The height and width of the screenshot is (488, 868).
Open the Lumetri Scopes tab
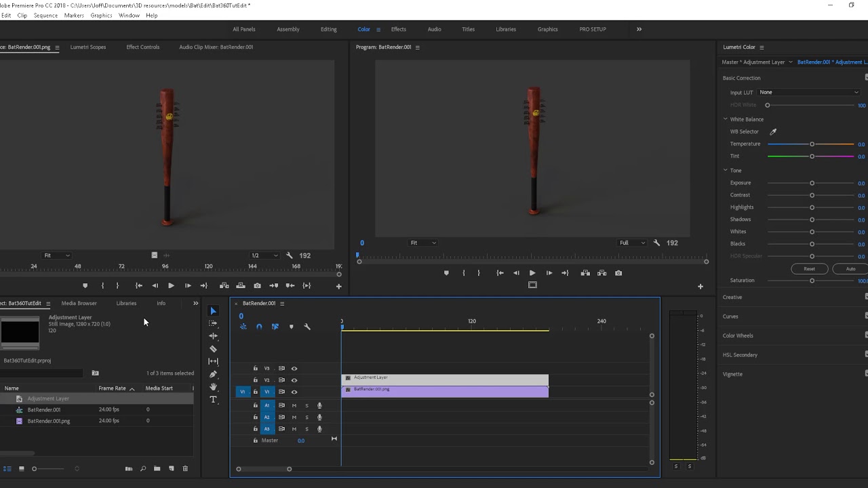(88, 47)
